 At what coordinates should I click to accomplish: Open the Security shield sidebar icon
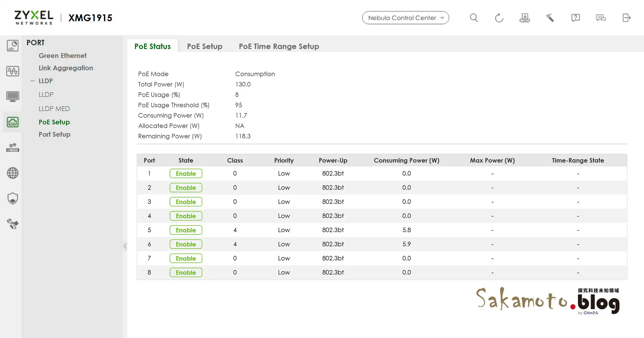coord(13,198)
